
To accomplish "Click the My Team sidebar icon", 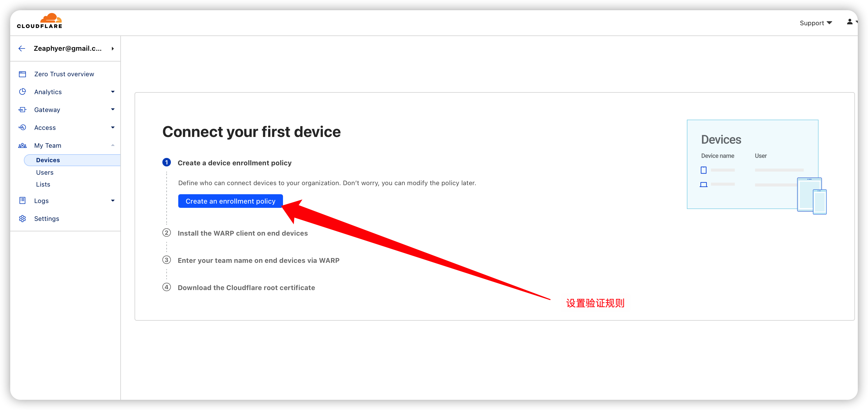I will click(23, 145).
